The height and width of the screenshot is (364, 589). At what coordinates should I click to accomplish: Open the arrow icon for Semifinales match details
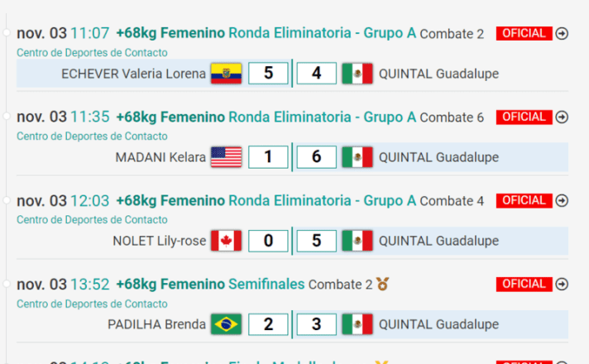coord(563,284)
